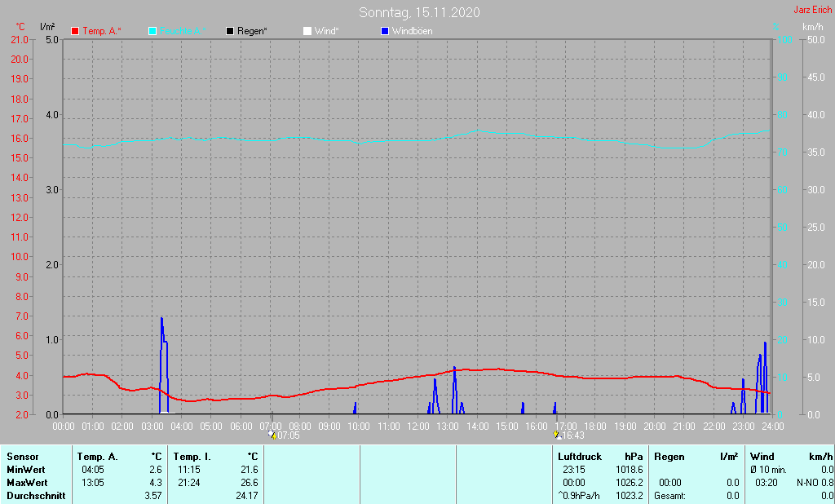Click the 'l/m²' axis unit above the chart
835x504 pixels.
coord(47,27)
